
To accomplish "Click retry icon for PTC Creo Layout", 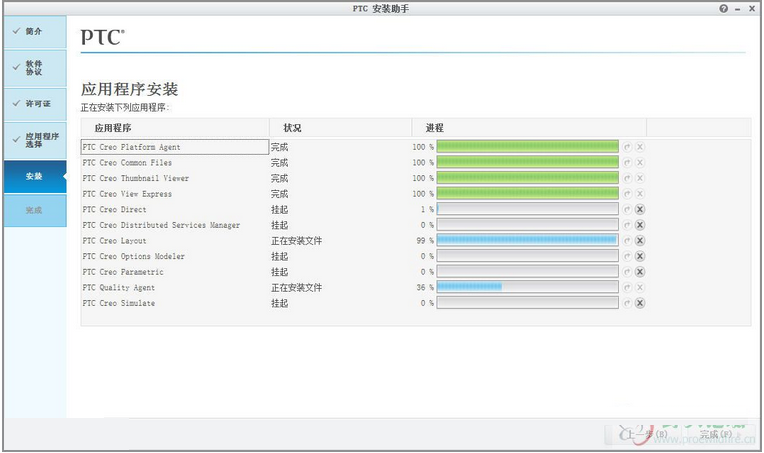I will (627, 241).
